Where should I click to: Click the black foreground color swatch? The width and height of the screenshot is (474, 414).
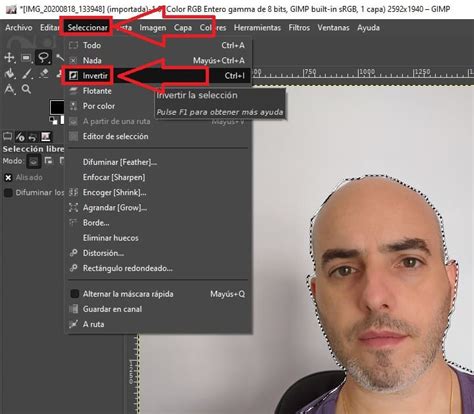click(x=57, y=107)
